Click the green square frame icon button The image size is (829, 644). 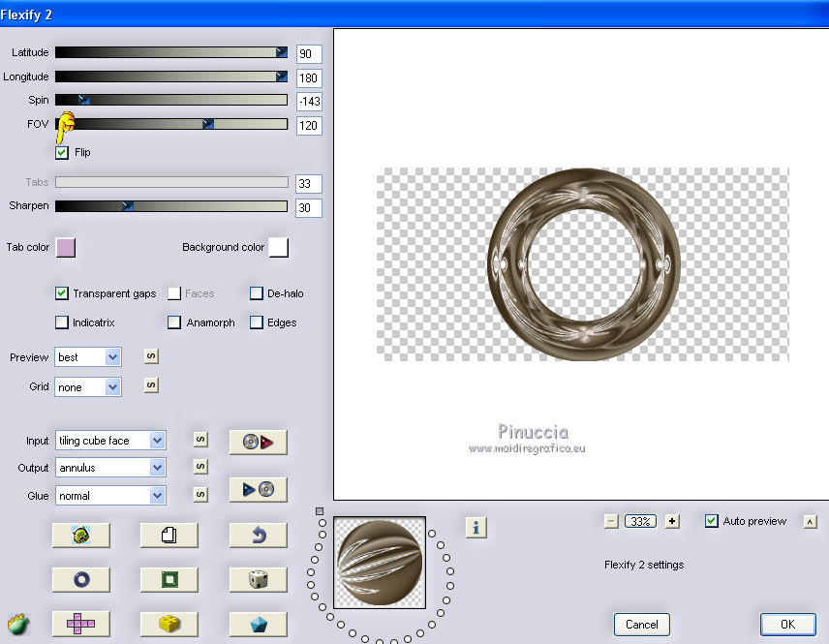[169, 579]
